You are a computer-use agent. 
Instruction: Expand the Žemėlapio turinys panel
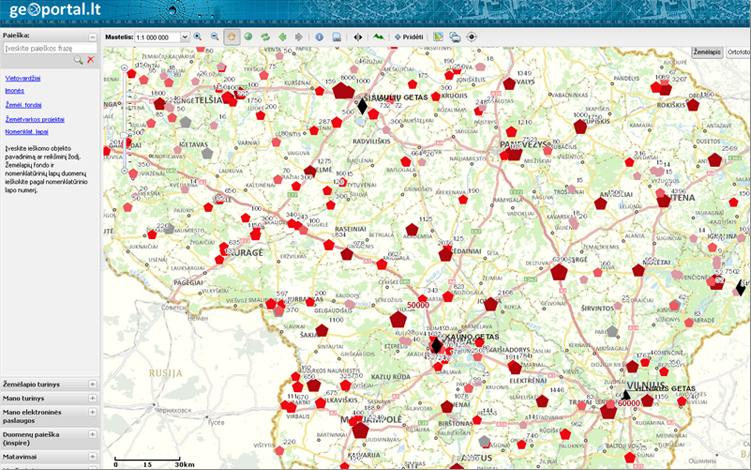coord(92,384)
